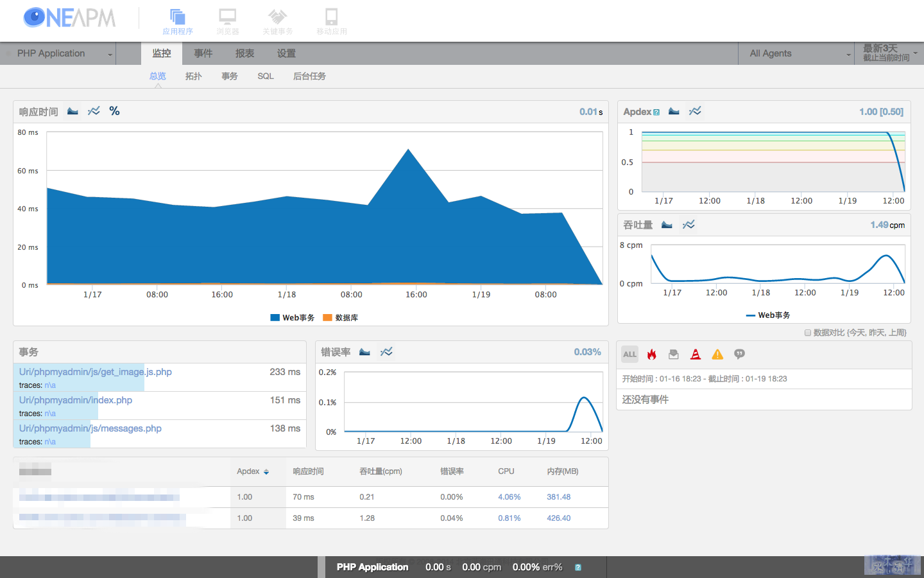The width and height of the screenshot is (924, 578).
Task: Go to the 后台任务 background tasks subtab
Action: [310, 76]
